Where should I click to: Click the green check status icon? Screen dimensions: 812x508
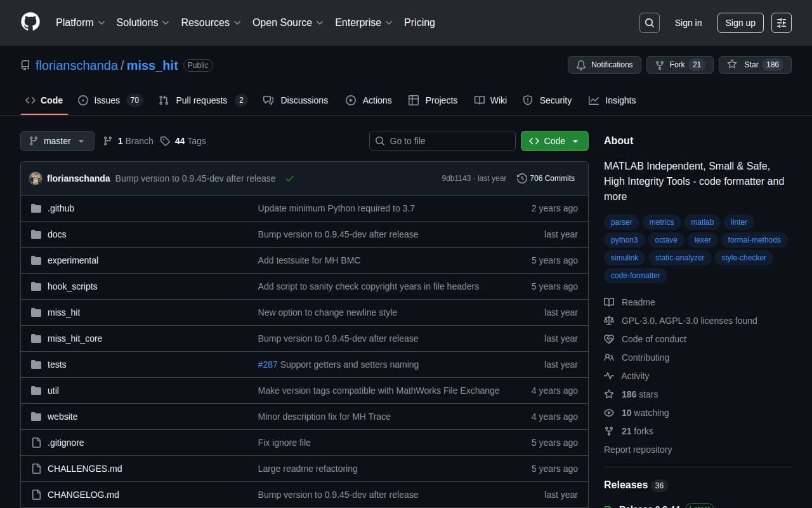290,178
